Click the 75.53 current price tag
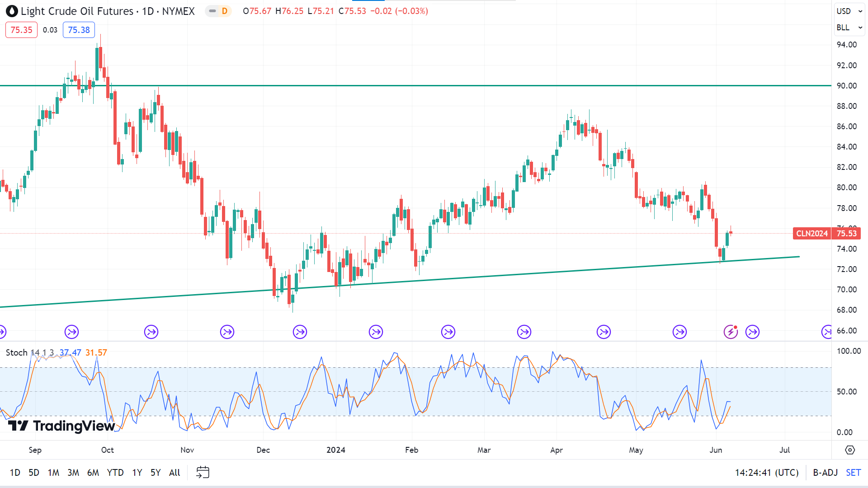 pos(846,234)
